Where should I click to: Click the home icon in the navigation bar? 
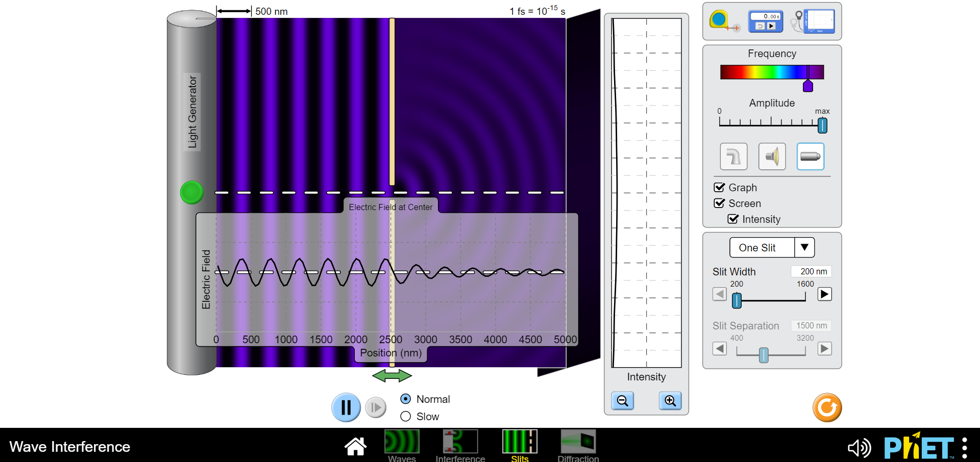pos(355,446)
